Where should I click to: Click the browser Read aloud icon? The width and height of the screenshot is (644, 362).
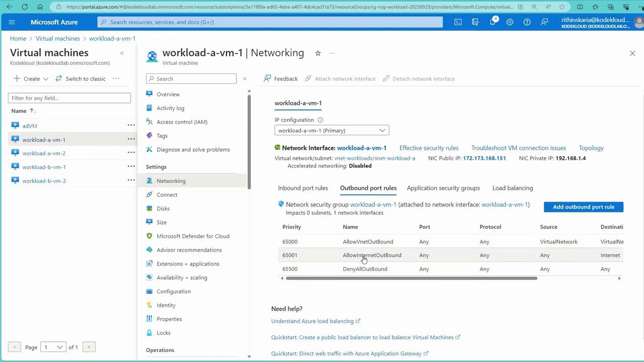pos(548,7)
